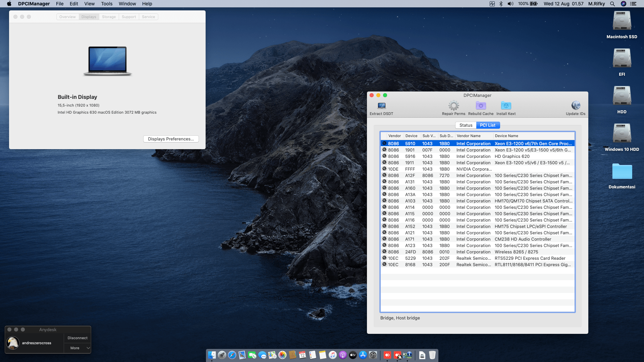
Task: Select the NVIDIA Corporation row
Action: pyautogui.click(x=474, y=169)
